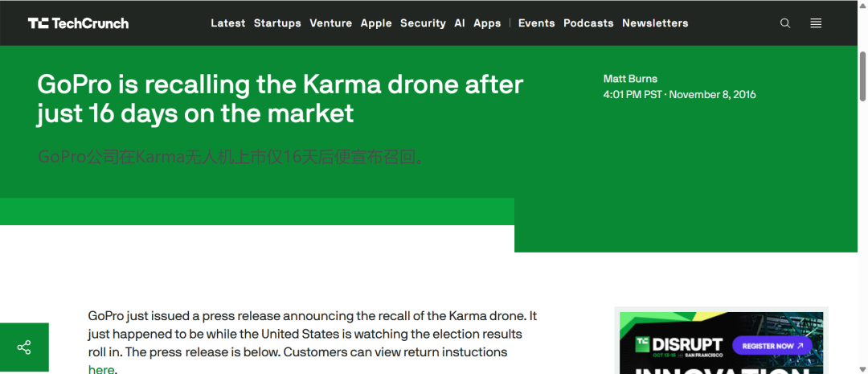Viewport: 868px width, 374px height.
Task: Select the AI nav item
Action: pos(460,23)
